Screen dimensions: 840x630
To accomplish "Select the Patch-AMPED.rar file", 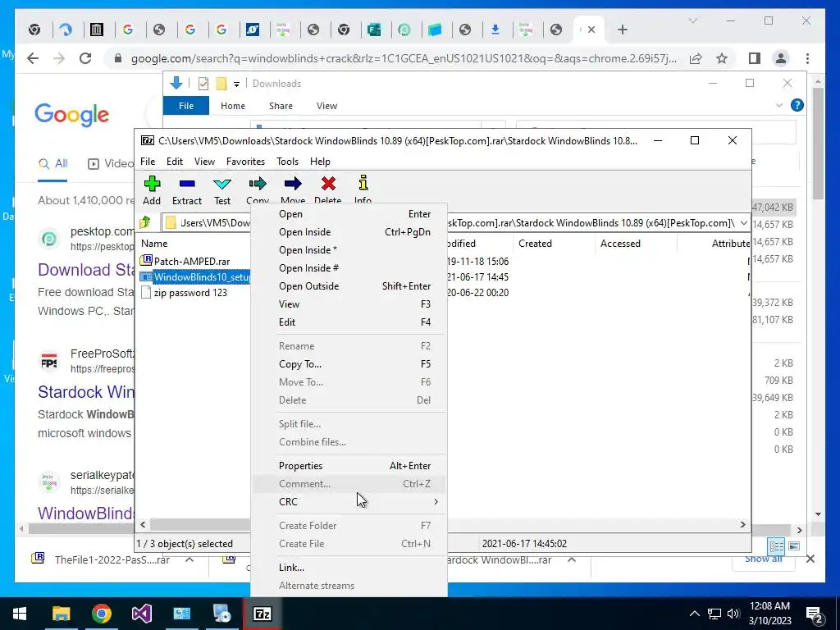I will coord(192,262).
